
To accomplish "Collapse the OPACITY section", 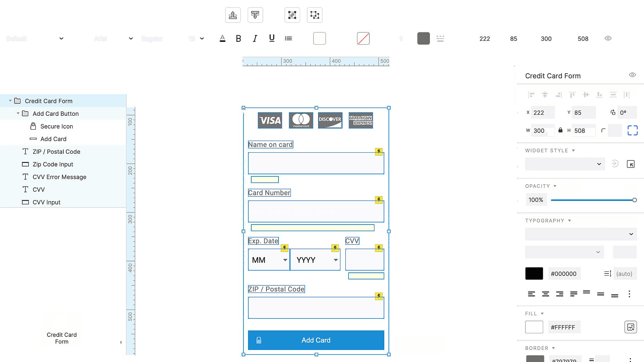I will (x=555, y=186).
